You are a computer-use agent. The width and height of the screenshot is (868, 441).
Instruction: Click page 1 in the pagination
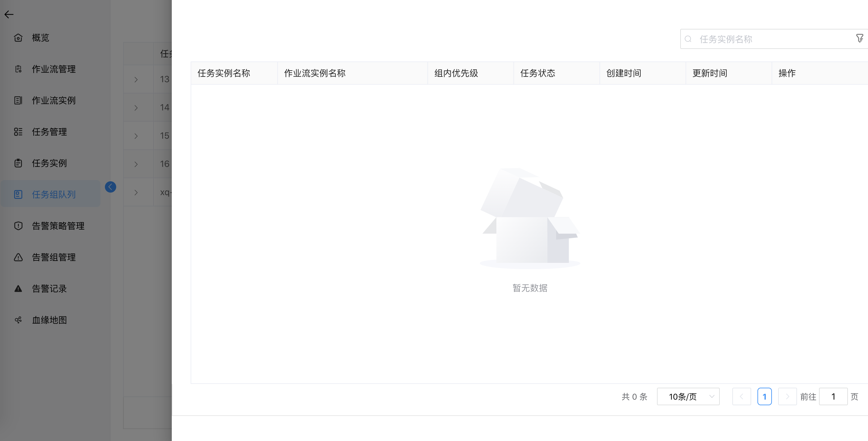(x=765, y=396)
